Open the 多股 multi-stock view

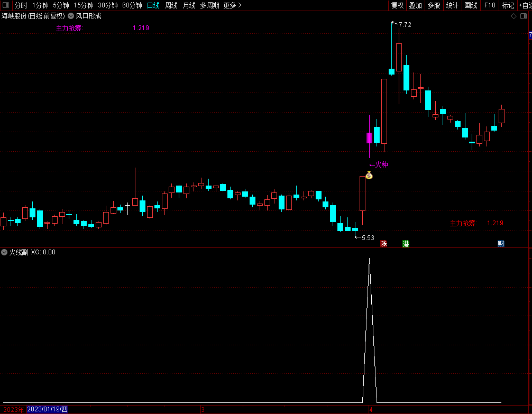coord(434,5)
